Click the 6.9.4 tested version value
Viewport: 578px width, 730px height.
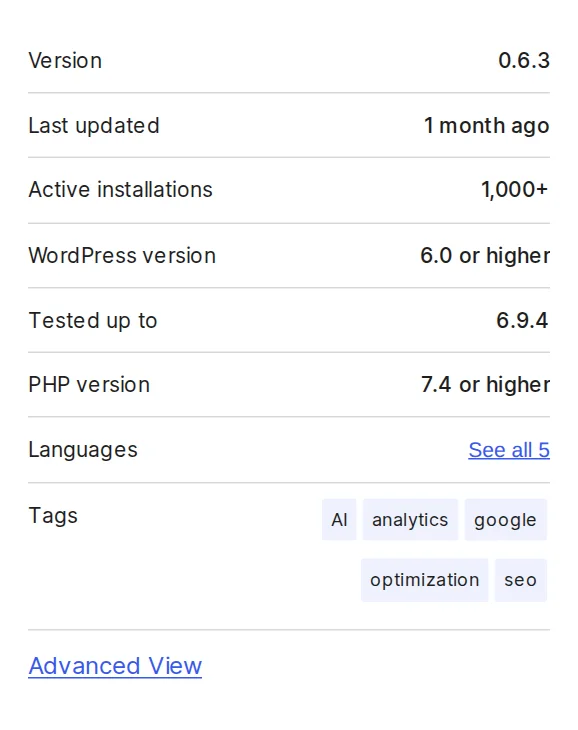pyautogui.click(x=522, y=320)
